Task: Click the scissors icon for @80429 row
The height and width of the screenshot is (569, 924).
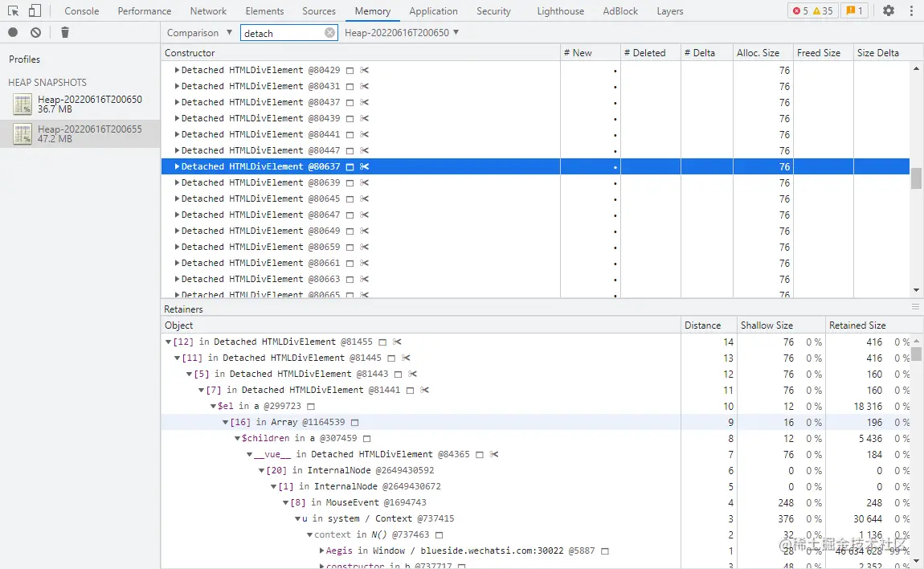Action: [365, 70]
